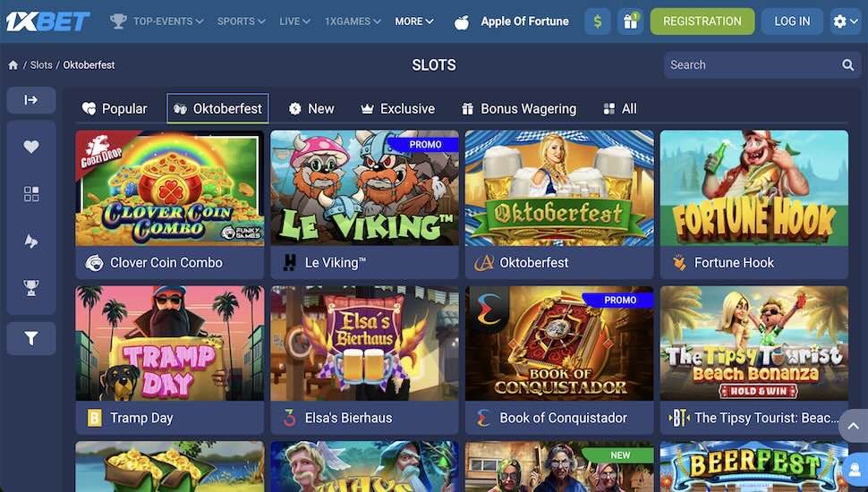The width and height of the screenshot is (868, 492).
Task: Click the LOG IN button
Action: (792, 21)
